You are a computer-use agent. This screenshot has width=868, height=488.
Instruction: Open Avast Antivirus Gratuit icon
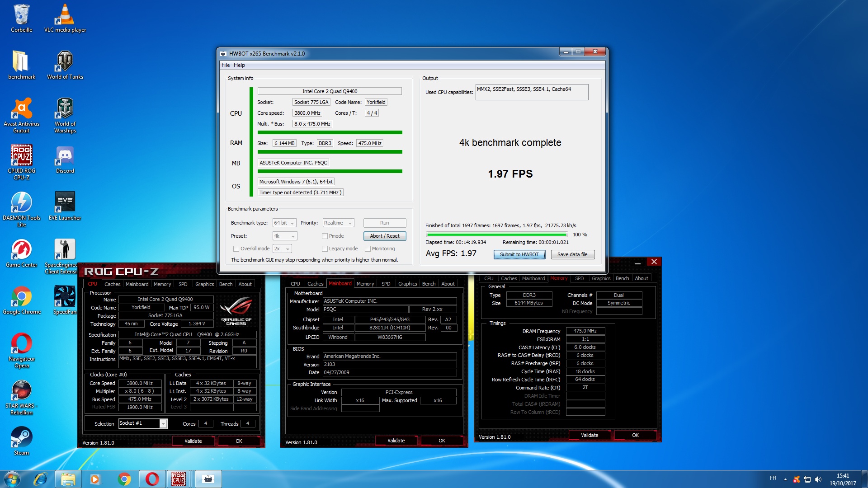pyautogui.click(x=21, y=115)
